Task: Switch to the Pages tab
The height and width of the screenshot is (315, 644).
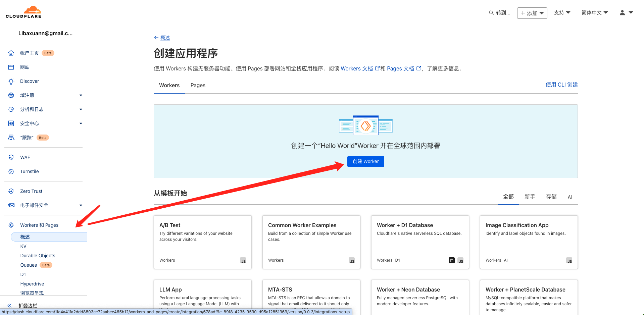Action: click(x=198, y=86)
